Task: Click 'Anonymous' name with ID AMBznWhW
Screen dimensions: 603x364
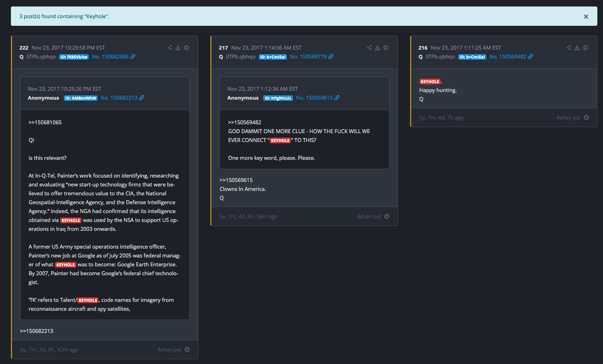Action: coord(44,98)
